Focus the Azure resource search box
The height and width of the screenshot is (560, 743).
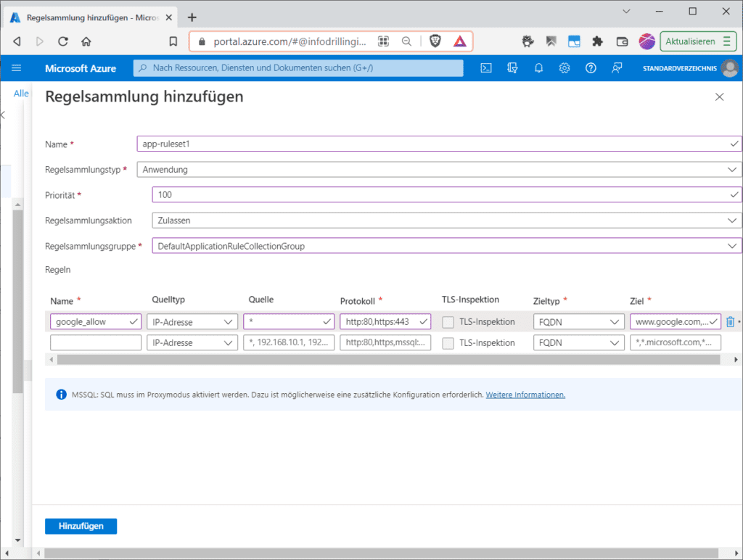point(298,68)
